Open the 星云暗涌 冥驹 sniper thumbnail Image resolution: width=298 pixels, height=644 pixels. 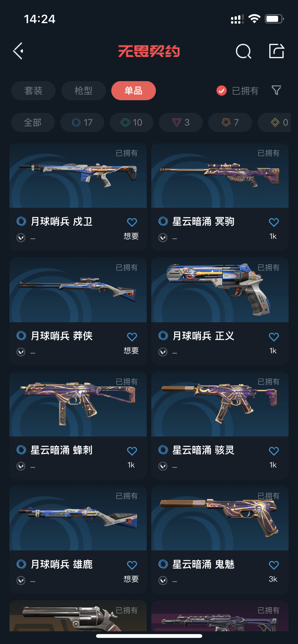pyautogui.click(x=220, y=176)
